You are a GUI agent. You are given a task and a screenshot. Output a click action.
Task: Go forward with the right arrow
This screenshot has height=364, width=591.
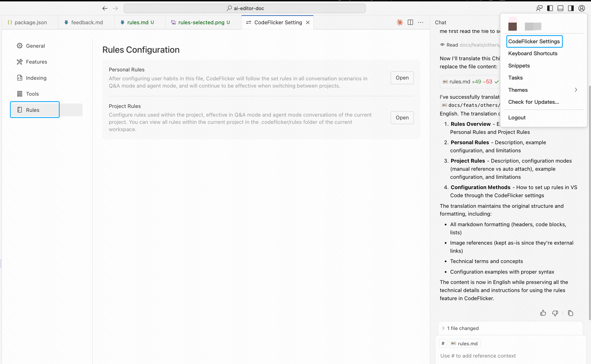pos(116,8)
